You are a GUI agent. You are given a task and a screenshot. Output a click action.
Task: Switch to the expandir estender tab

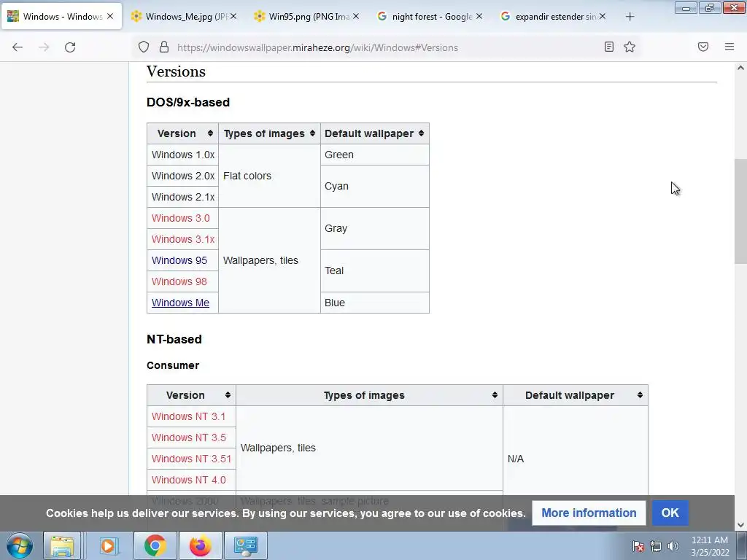point(554,16)
